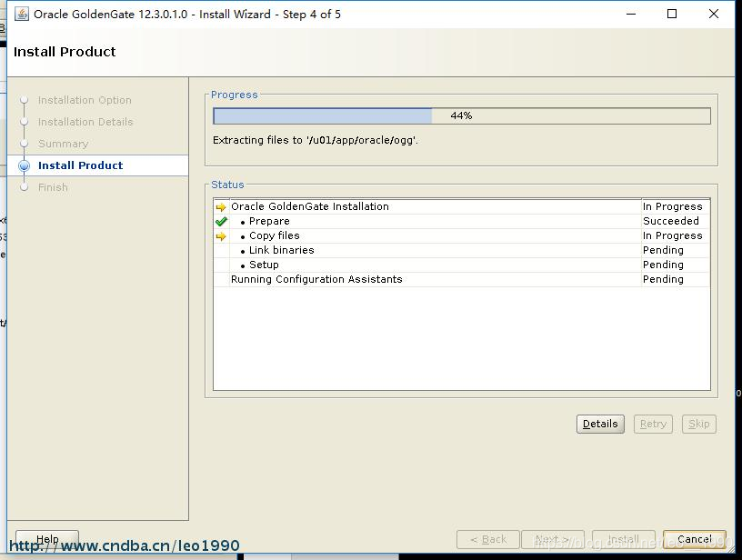
Task: Select the Installation Details wizard step
Action: 85,122
